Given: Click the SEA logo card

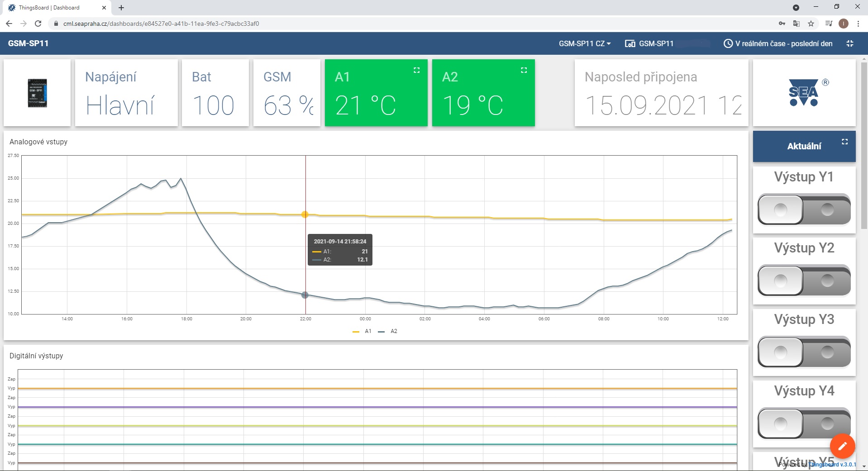Looking at the screenshot, I should tap(804, 93).
